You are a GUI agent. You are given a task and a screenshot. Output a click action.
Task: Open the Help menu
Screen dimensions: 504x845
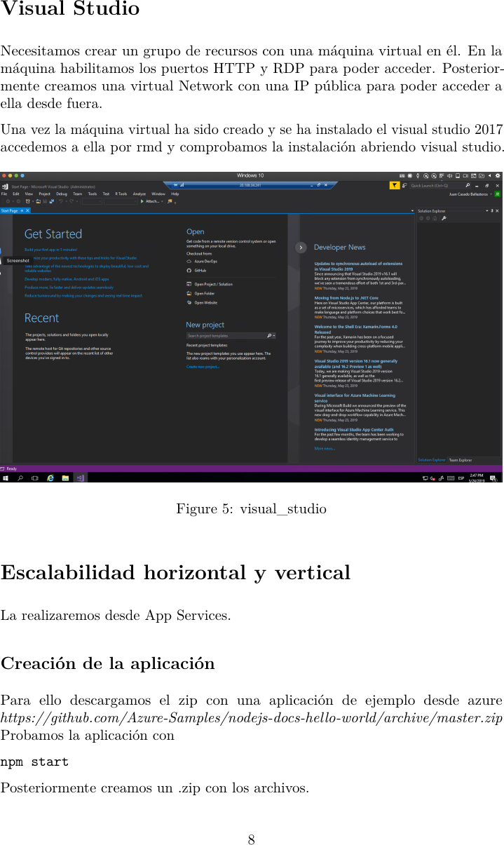click(x=175, y=194)
